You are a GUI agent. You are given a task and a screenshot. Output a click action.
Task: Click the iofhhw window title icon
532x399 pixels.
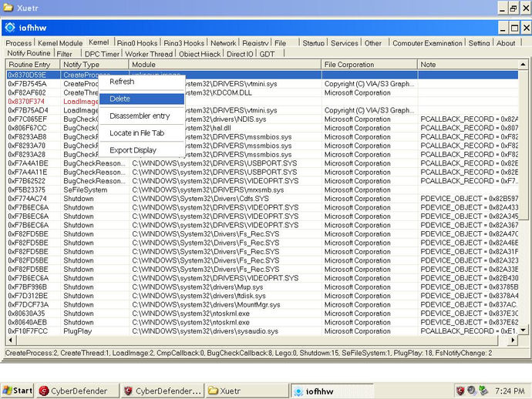coord(10,28)
